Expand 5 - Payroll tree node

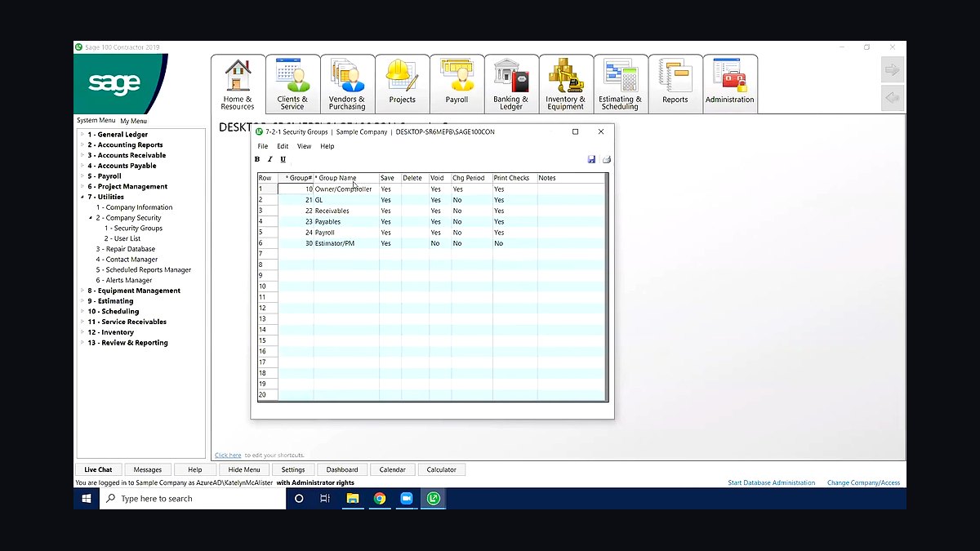[82, 176]
